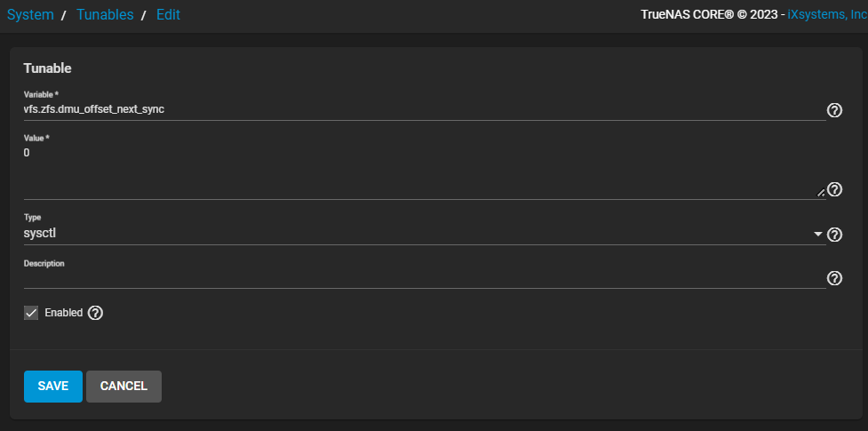Viewport: 868px width, 431px height.
Task: Show help icon next to Value field
Action: click(834, 189)
